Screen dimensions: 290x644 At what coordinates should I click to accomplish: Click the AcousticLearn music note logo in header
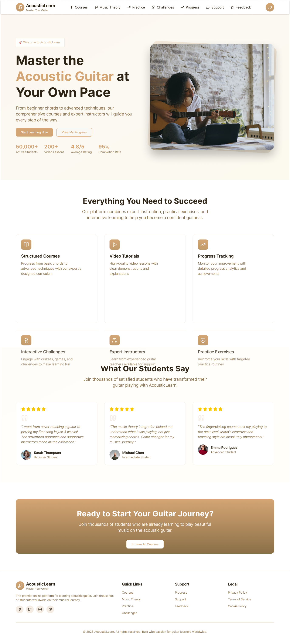pos(20,7)
